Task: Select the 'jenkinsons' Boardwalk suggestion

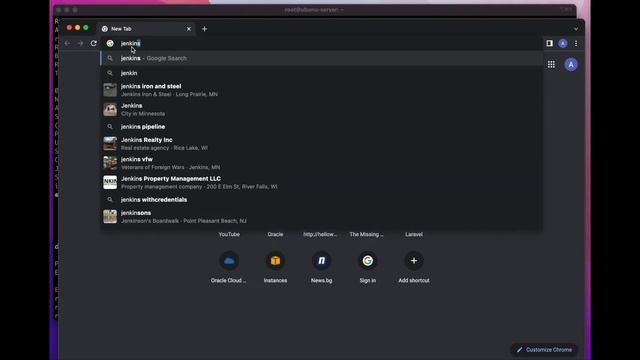Action: click(322, 217)
